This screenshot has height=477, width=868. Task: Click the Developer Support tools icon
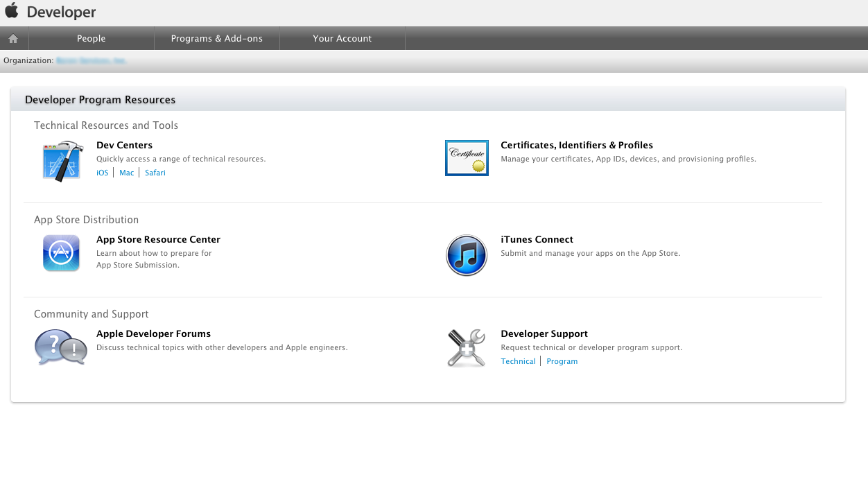point(466,348)
